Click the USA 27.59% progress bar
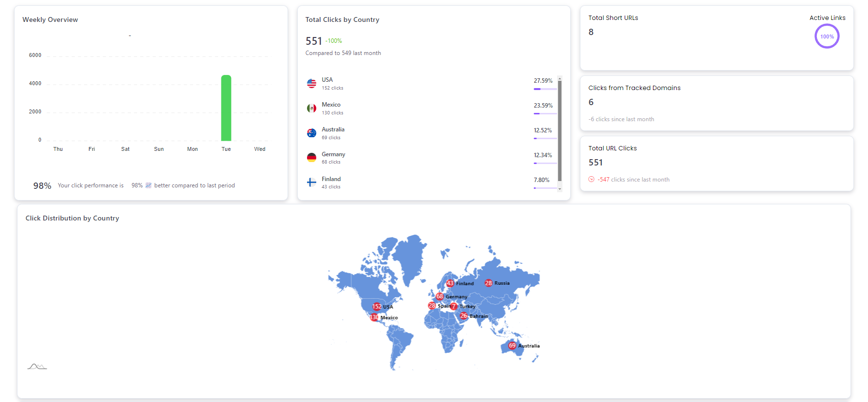 [545, 89]
